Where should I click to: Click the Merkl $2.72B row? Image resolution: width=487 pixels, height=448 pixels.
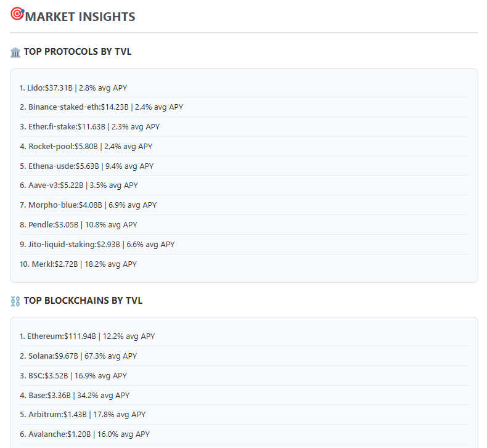pos(244,264)
